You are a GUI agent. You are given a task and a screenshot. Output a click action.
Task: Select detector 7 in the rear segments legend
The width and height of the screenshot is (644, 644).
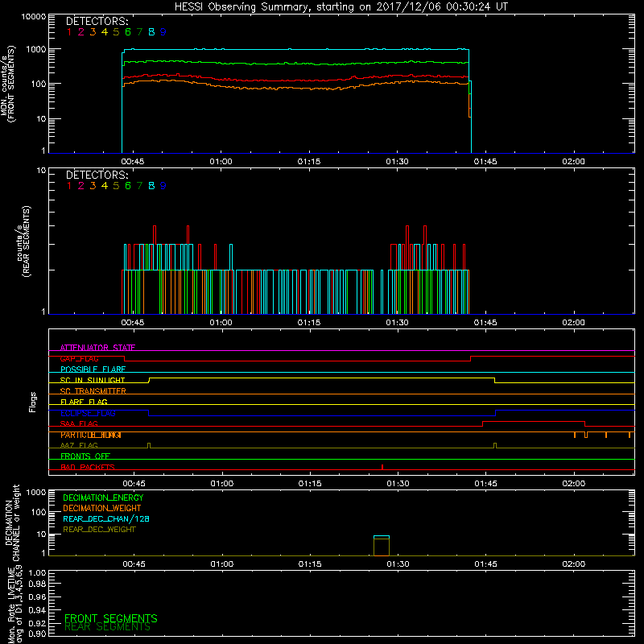(139, 186)
